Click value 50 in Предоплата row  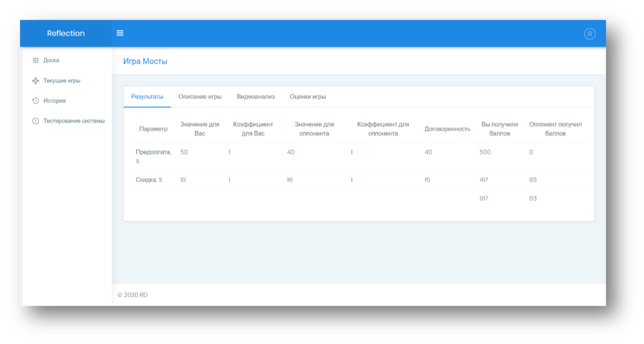[184, 152]
